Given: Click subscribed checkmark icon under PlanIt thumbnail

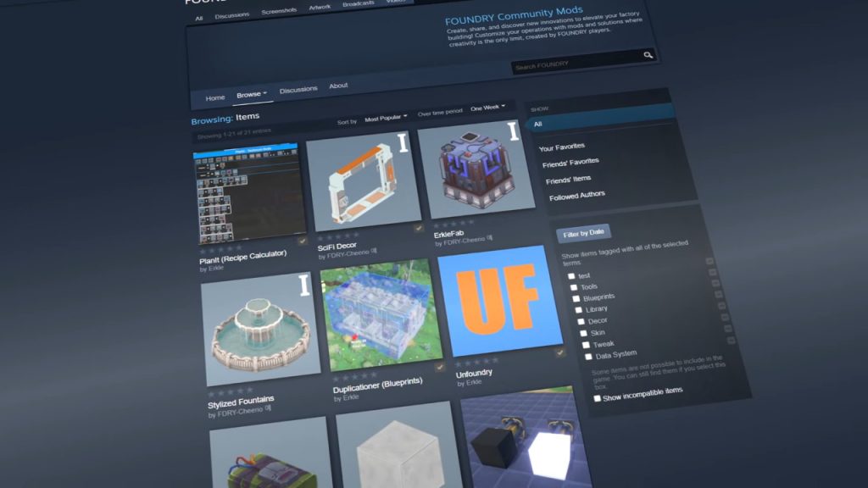Looking at the screenshot, I should coord(303,241).
